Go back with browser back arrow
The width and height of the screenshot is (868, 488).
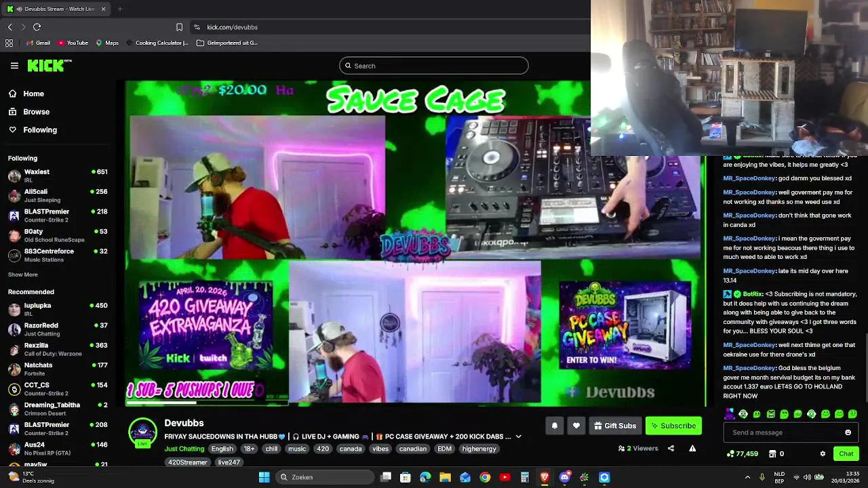(x=9, y=27)
